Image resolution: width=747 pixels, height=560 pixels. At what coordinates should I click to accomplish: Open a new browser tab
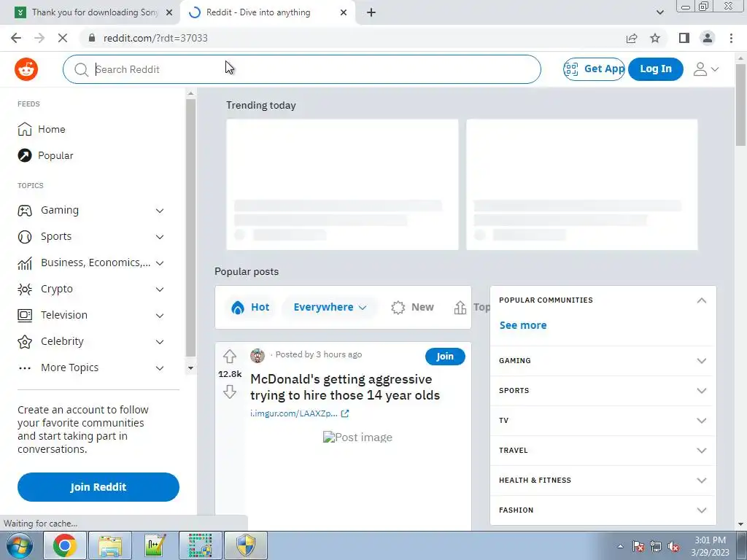[371, 13]
